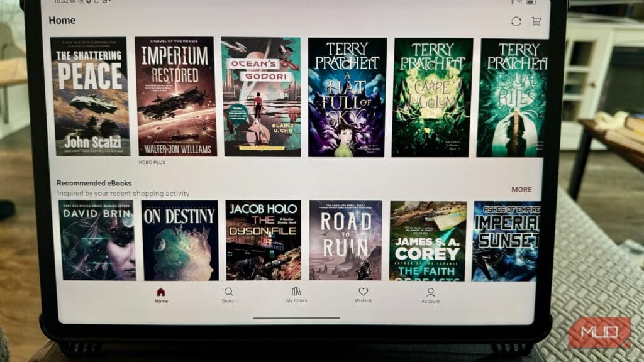Open The Dyson File book cover
Image resolution: width=644 pixels, height=362 pixels.
click(x=264, y=241)
